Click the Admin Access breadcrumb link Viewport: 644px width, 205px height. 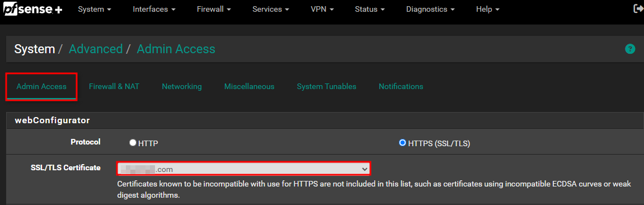click(x=176, y=49)
